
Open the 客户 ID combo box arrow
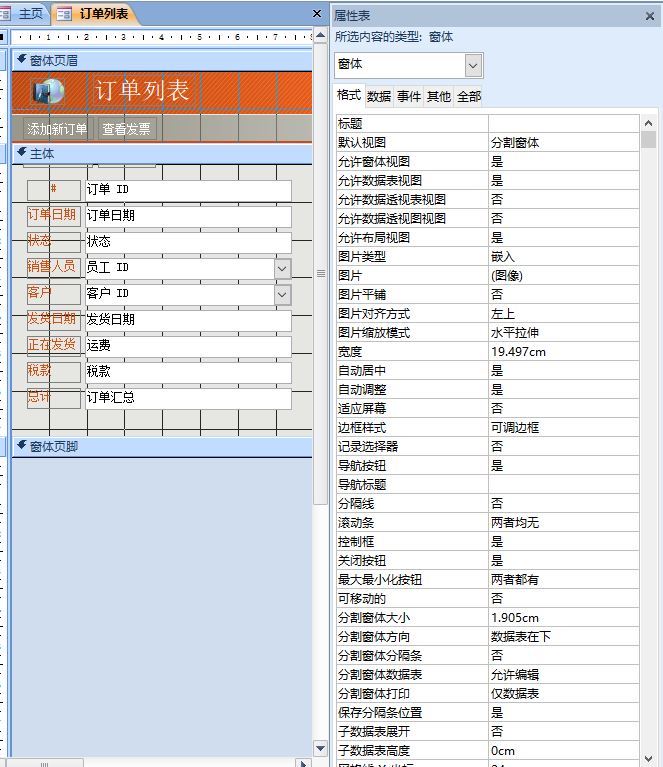(x=282, y=294)
